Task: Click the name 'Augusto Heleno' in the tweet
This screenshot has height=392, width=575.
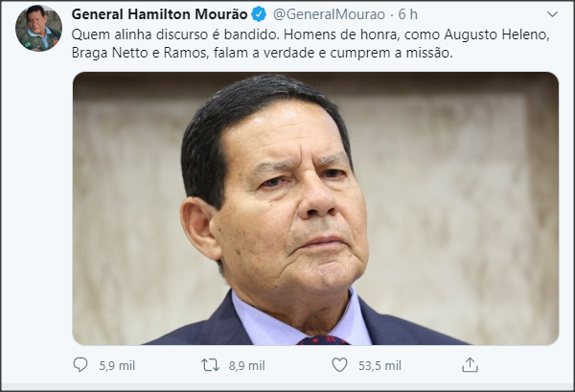Action: 496,35
